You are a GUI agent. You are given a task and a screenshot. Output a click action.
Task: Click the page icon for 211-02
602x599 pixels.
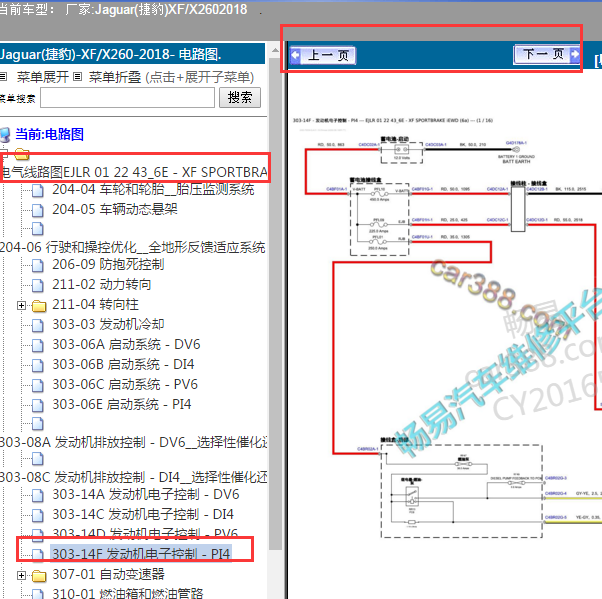[38, 285]
